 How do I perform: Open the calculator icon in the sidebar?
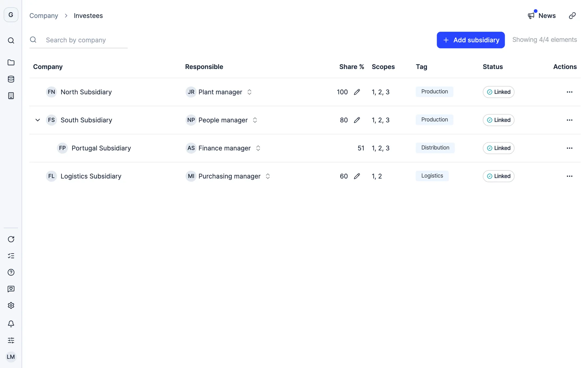11,96
